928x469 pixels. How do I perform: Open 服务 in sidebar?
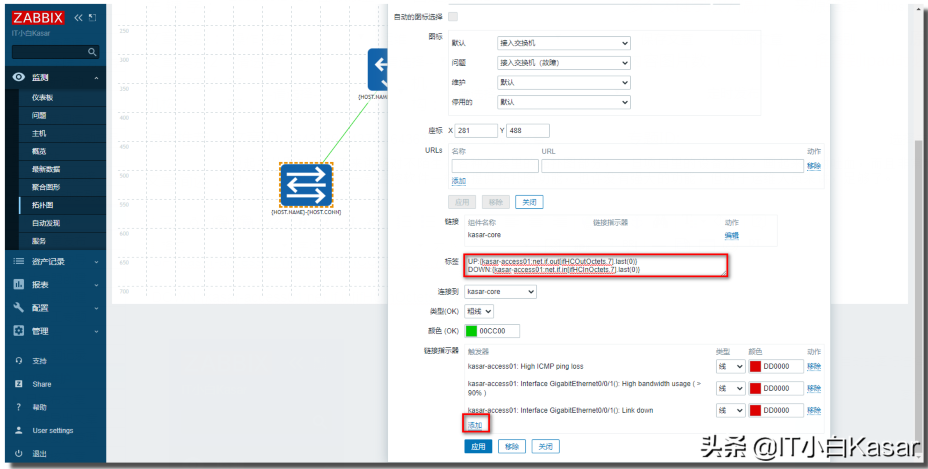pos(39,241)
